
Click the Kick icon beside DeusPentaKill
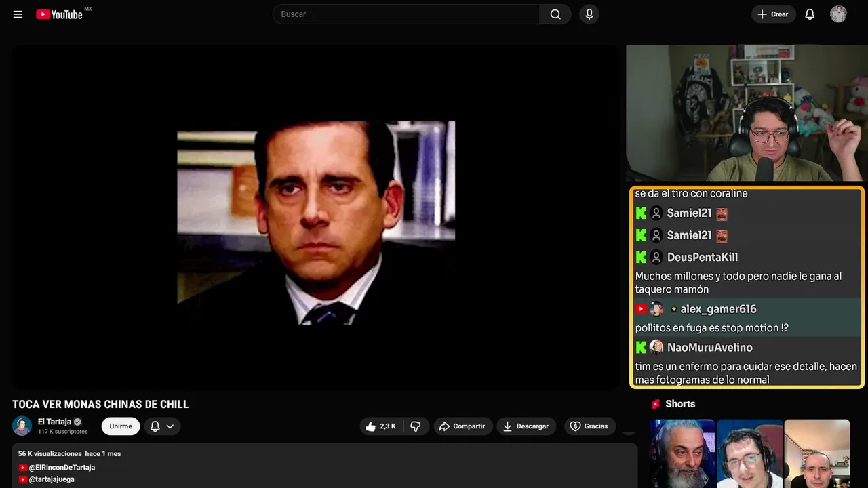click(x=641, y=258)
